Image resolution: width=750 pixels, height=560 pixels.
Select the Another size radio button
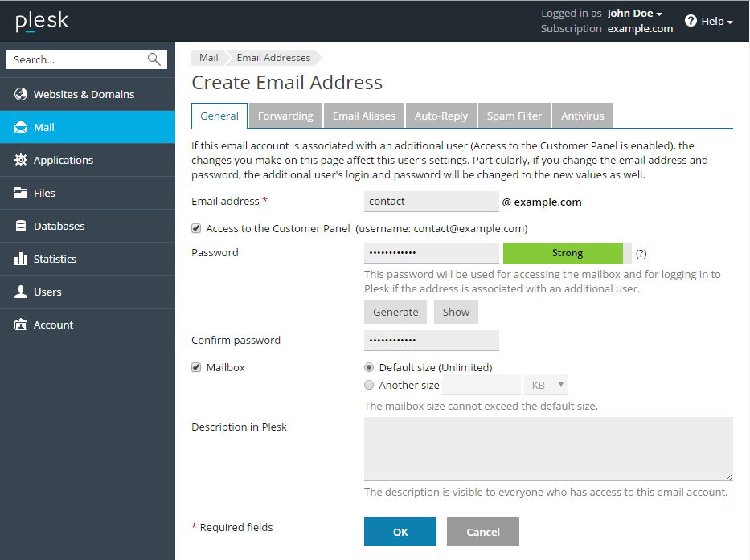tap(369, 385)
